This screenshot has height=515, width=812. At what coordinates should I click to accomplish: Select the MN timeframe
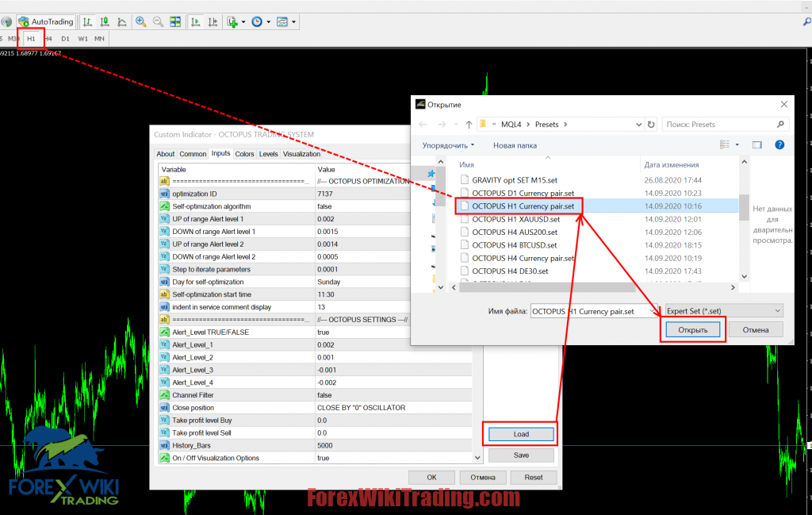(99, 39)
